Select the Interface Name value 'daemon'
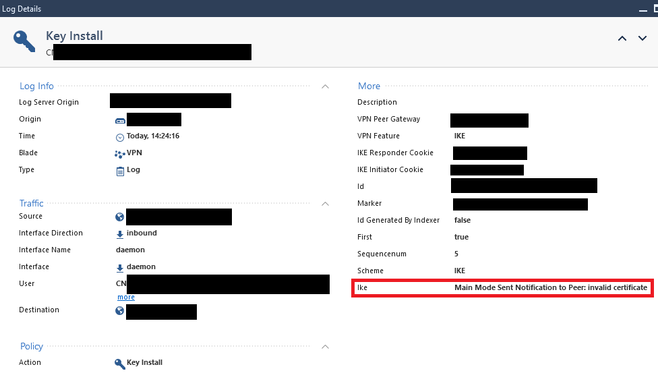Screen dimensions: 658x386 [x=130, y=250]
